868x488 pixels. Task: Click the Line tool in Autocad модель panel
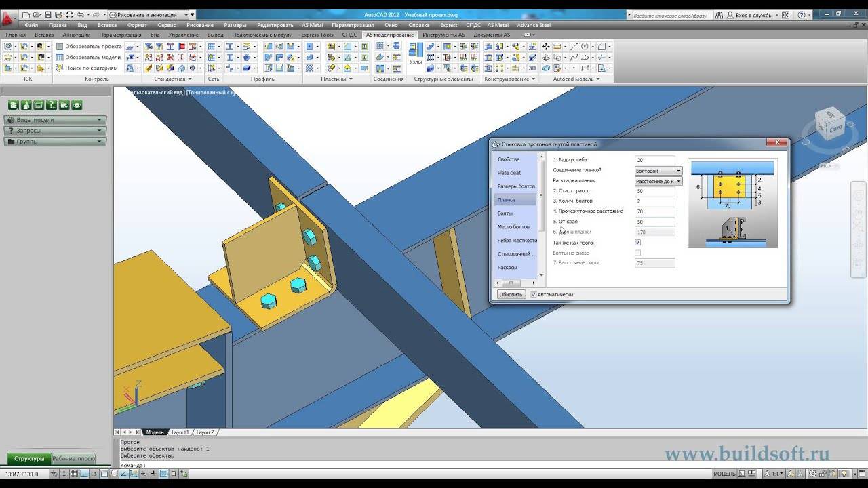coord(574,47)
